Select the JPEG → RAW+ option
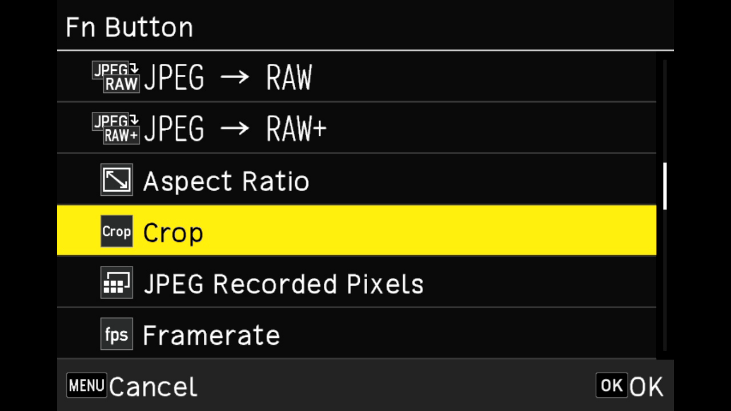Image resolution: width=731 pixels, height=411 pixels. (235, 128)
